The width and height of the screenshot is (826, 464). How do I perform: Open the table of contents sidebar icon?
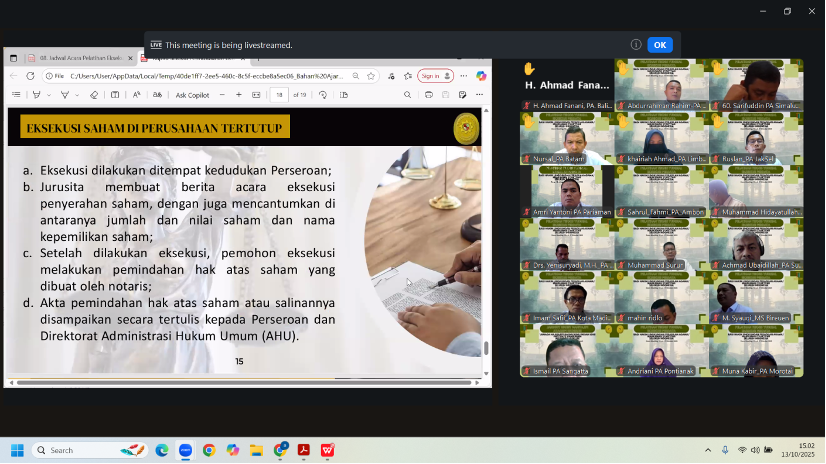(15, 95)
